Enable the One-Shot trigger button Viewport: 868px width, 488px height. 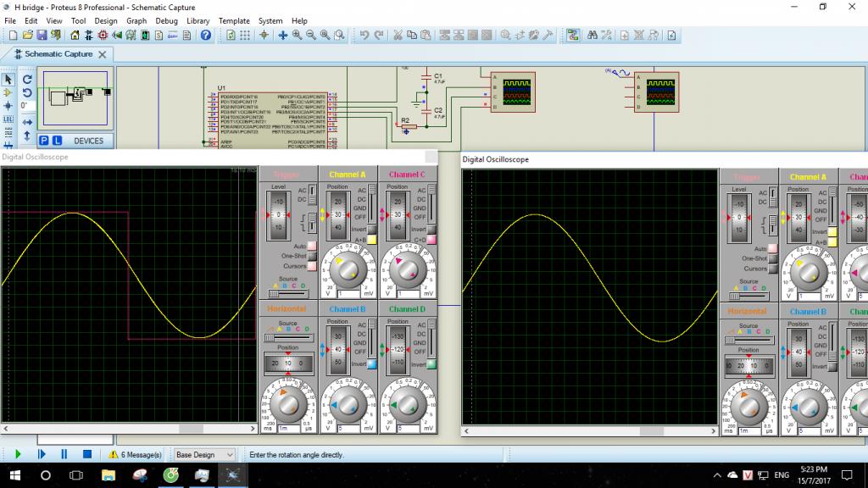(312, 256)
